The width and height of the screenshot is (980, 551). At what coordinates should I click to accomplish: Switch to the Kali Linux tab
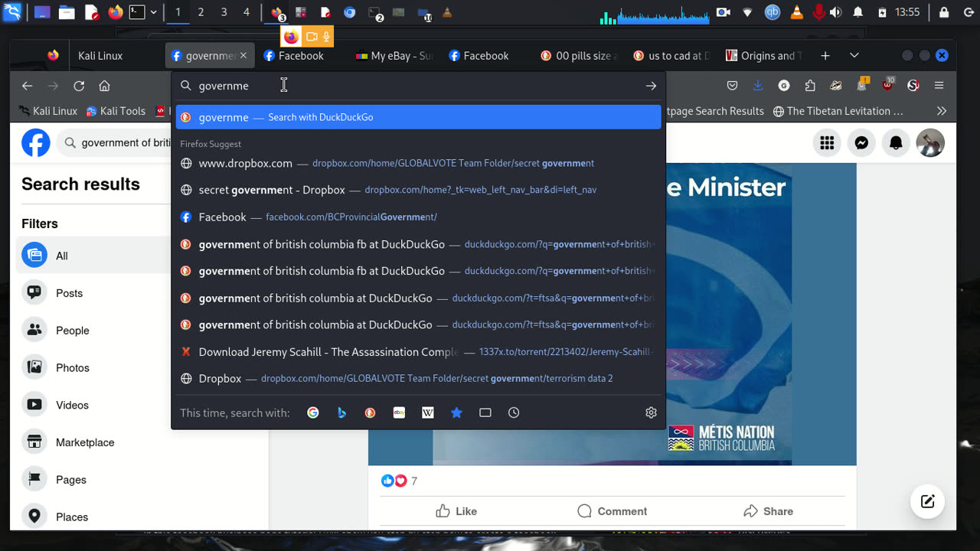pyautogui.click(x=100, y=56)
